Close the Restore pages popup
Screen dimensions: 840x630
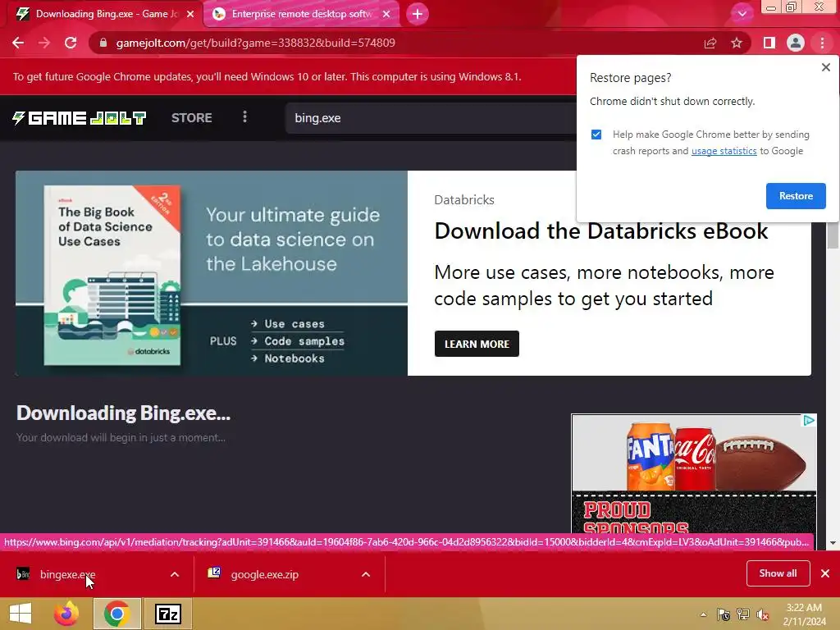point(825,67)
